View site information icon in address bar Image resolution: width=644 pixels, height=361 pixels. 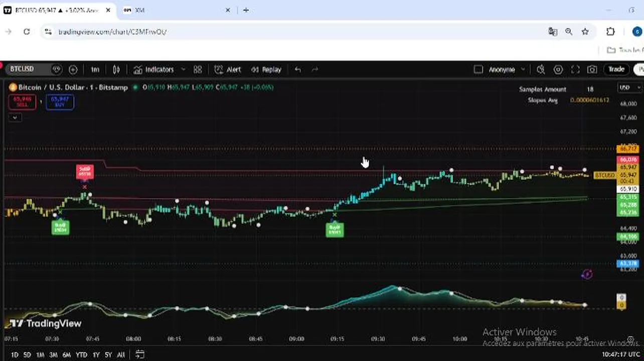[x=48, y=32]
